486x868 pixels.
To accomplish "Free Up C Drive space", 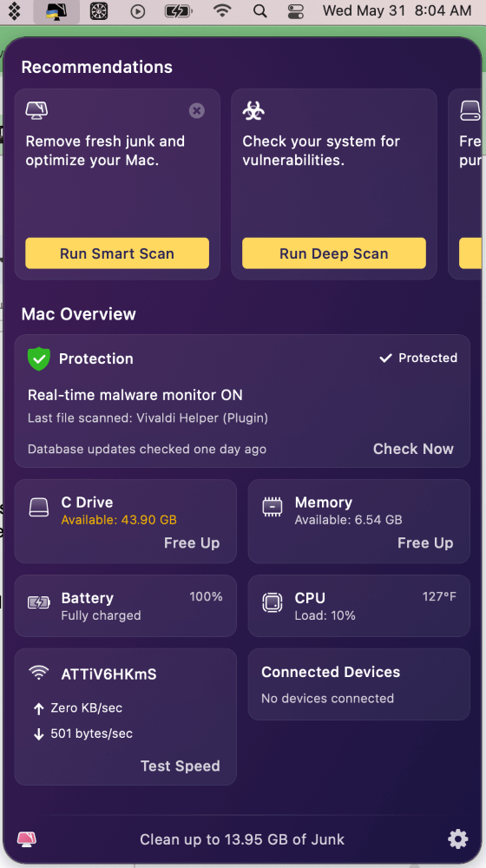I will [x=192, y=543].
